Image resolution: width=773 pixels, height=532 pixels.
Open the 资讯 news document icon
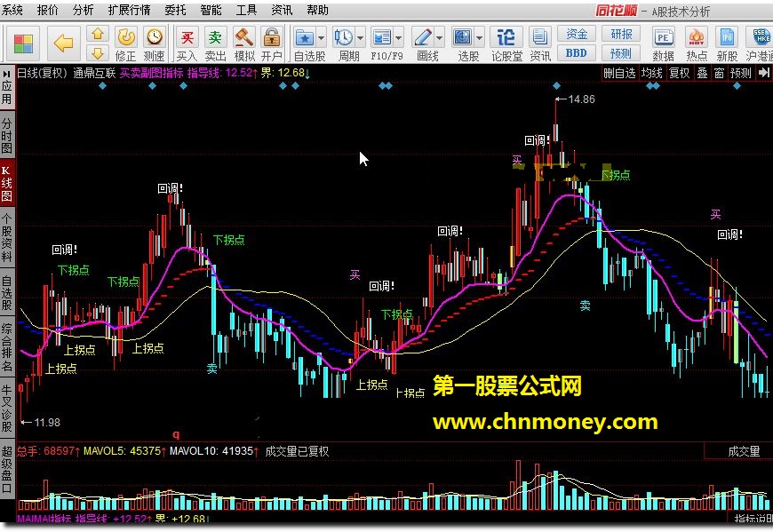pyautogui.click(x=540, y=44)
